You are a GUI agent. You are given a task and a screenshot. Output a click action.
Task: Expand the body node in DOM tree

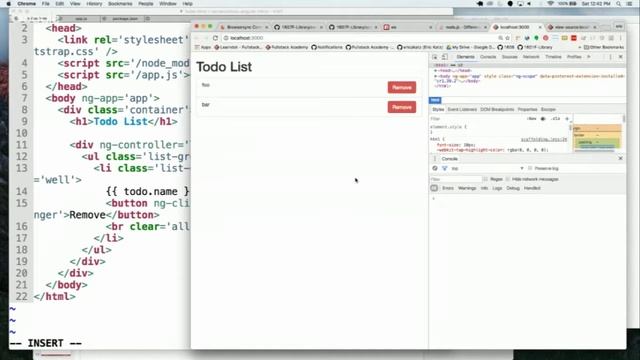coord(436,76)
